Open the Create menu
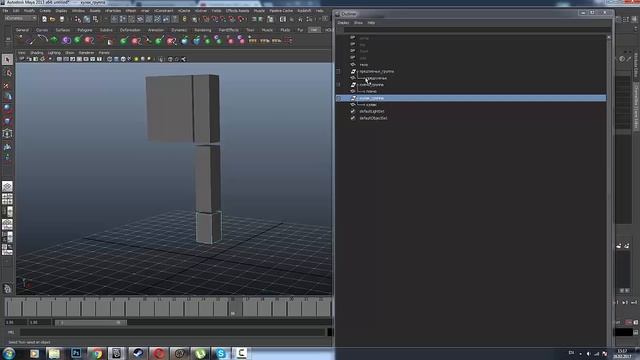The height and width of the screenshot is (360, 640). [x=45, y=11]
